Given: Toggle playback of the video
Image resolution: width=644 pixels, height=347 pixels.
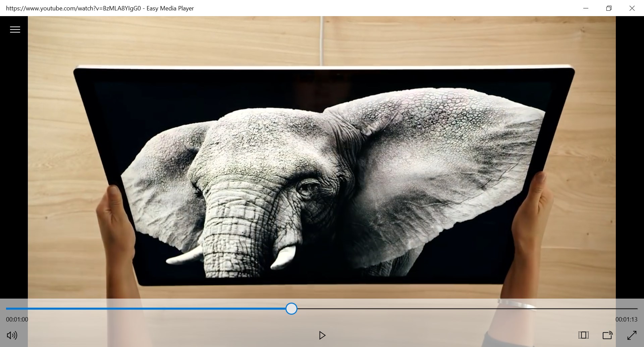Looking at the screenshot, I should (322, 335).
